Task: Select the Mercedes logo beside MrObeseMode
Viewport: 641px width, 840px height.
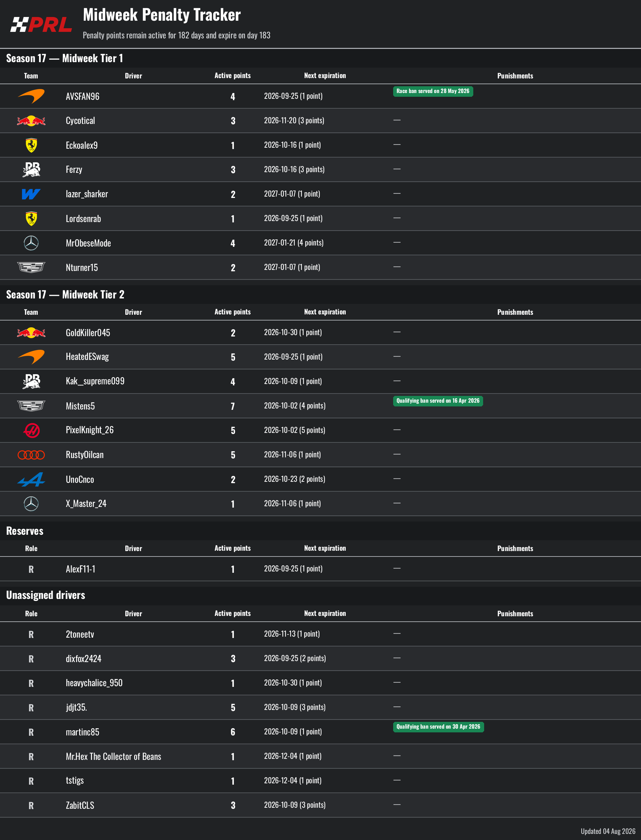Action: tap(31, 243)
